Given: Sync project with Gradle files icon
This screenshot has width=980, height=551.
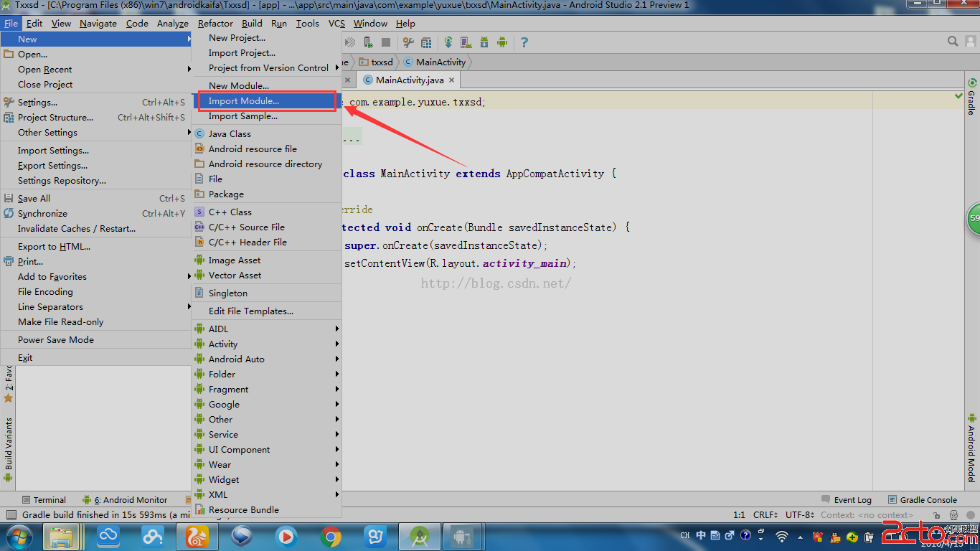Looking at the screenshot, I should click(448, 42).
